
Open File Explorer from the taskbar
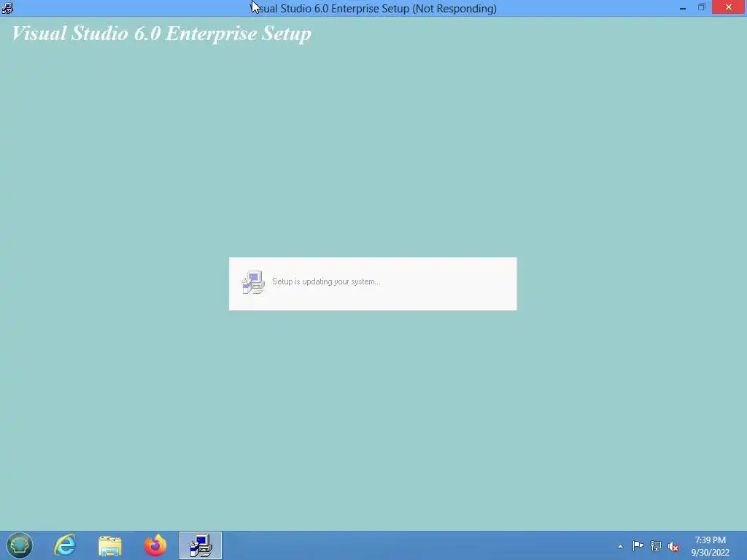(110, 545)
